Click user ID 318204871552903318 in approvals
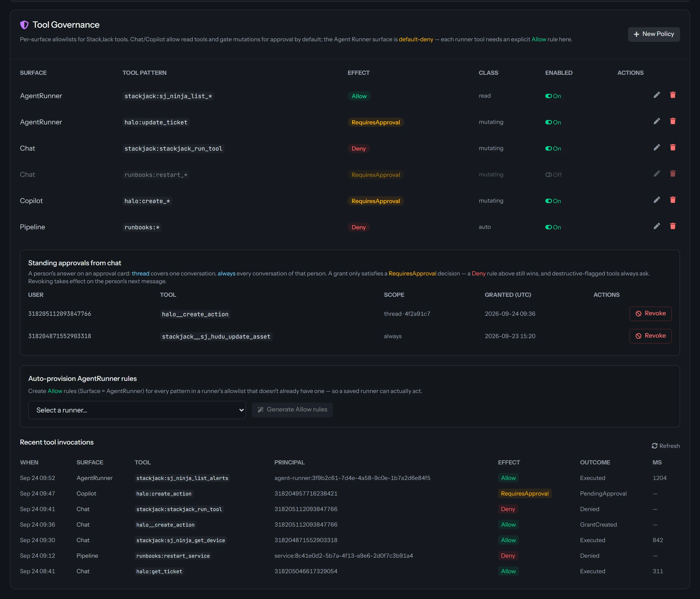This screenshot has width=700, height=599. point(60,336)
